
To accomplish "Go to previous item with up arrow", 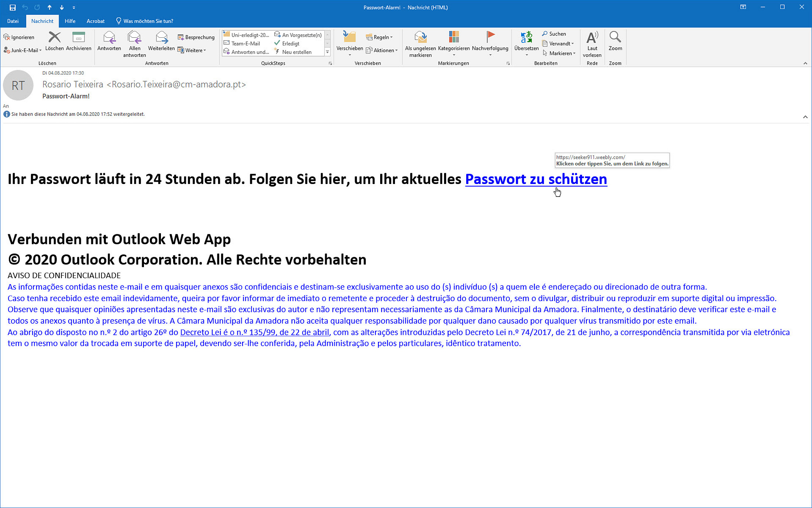I will tap(49, 7).
